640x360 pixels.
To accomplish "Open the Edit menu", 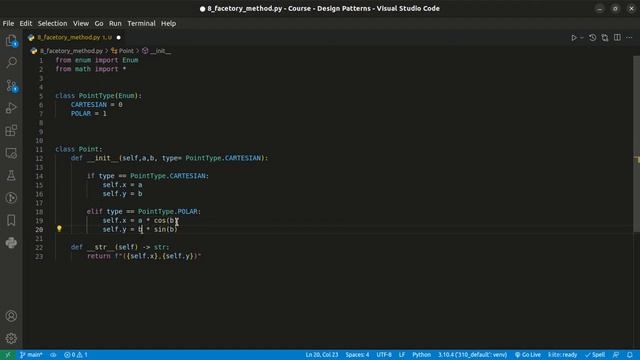I will click(26, 23).
